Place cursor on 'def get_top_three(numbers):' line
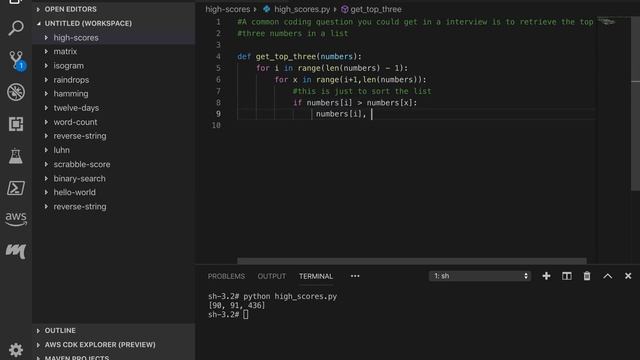 299,56
